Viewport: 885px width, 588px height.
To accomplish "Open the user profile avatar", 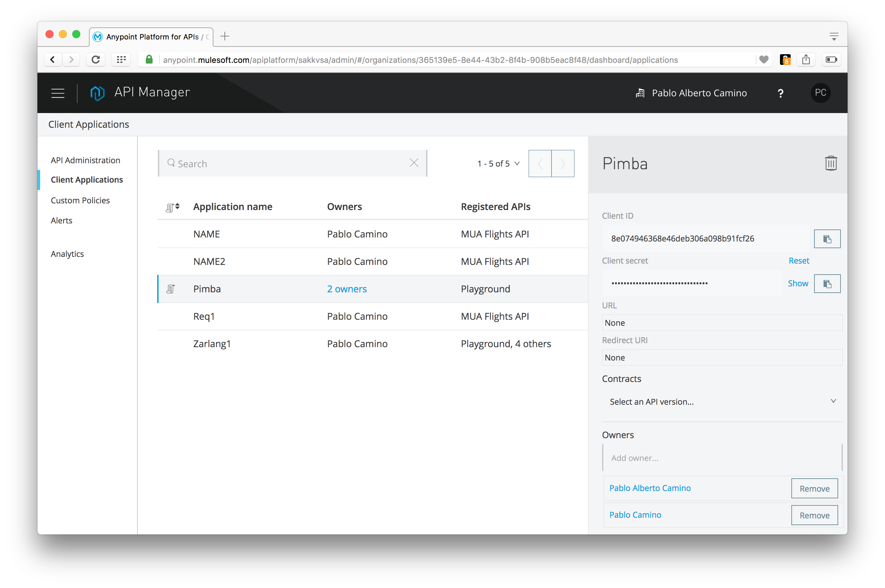I will (x=820, y=93).
